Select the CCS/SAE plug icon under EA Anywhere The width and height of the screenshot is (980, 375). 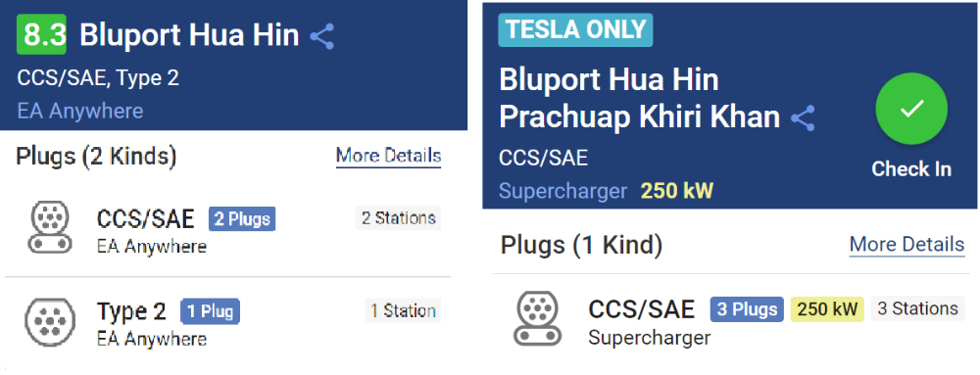pyautogui.click(x=47, y=228)
